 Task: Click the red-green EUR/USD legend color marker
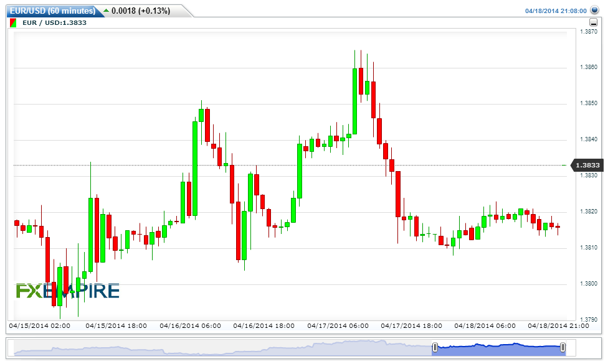(x=13, y=23)
